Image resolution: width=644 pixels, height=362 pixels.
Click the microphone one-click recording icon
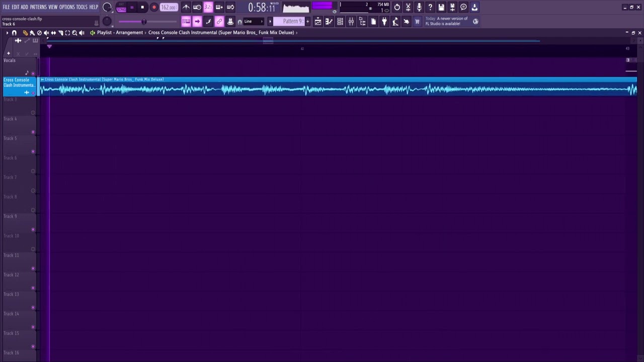(x=419, y=7)
